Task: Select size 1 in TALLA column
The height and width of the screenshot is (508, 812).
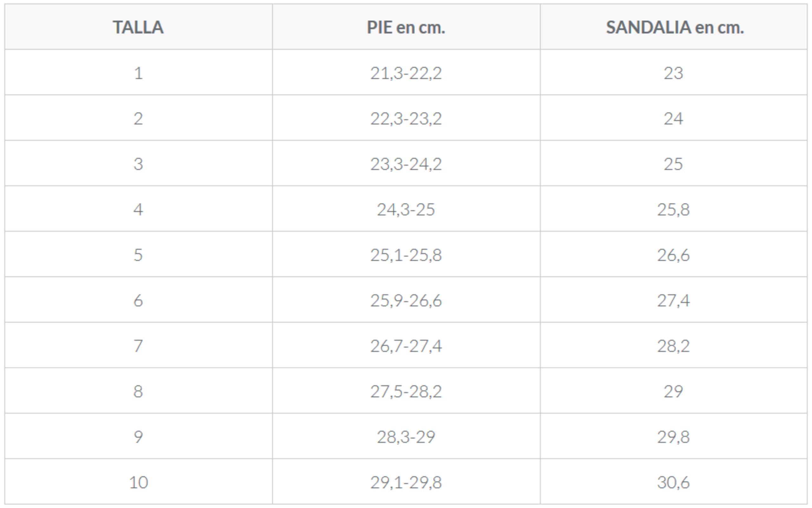Action: [x=138, y=73]
